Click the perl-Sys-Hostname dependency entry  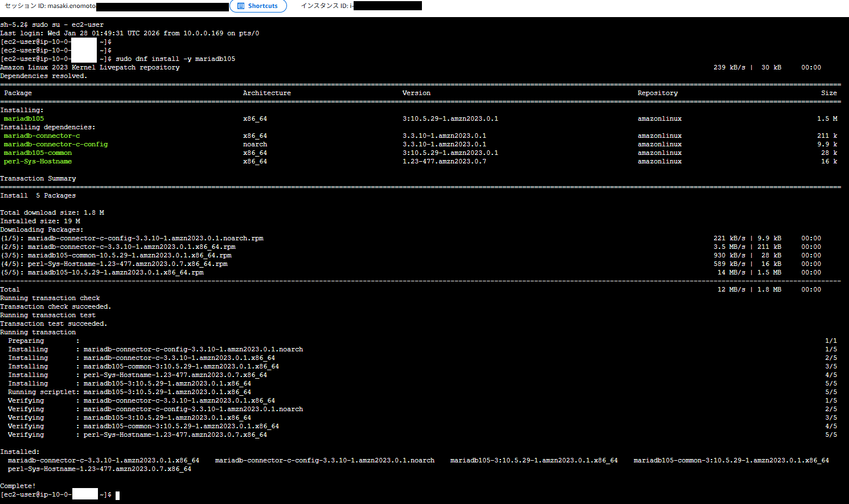pos(38,161)
